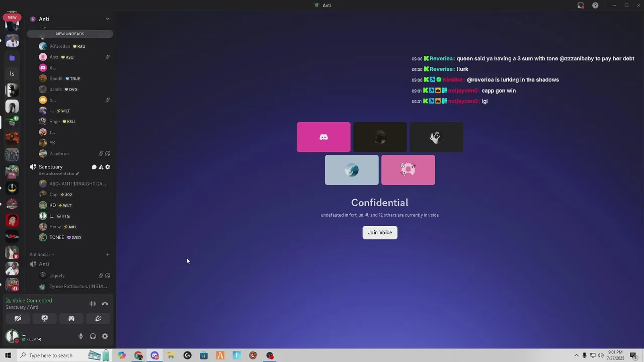Show hidden system tray icons
Image resolution: width=644 pixels, height=362 pixels.
576,355
